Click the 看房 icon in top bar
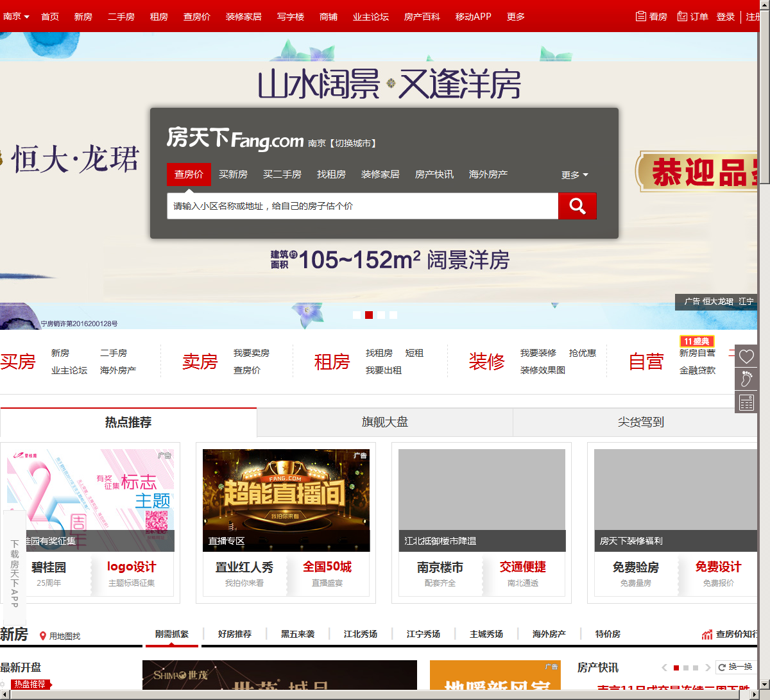The height and width of the screenshot is (700, 770). [641, 17]
